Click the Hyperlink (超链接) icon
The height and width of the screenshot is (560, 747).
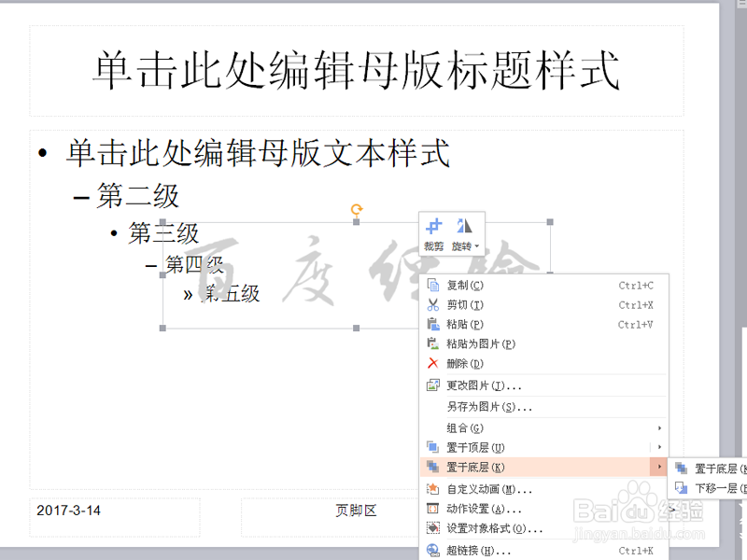point(431,549)
